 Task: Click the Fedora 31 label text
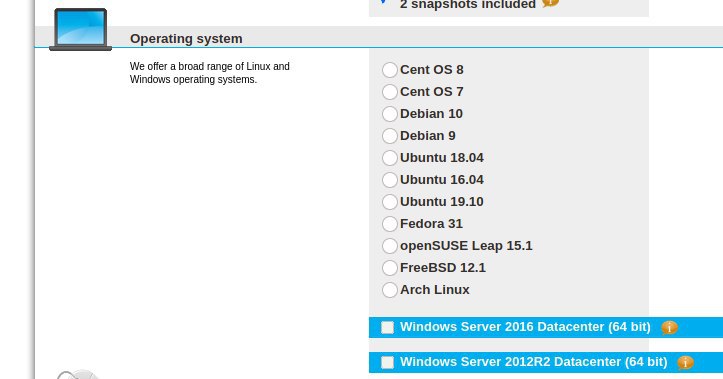pos(431,224)
